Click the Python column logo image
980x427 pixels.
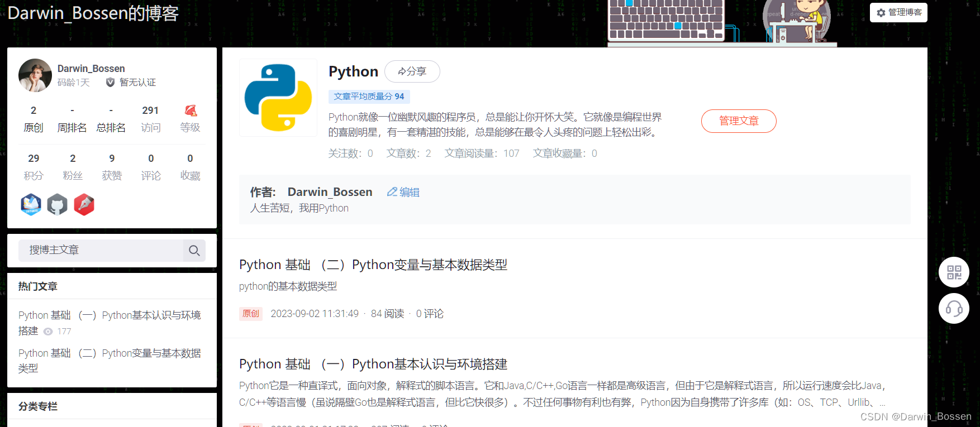278,98
